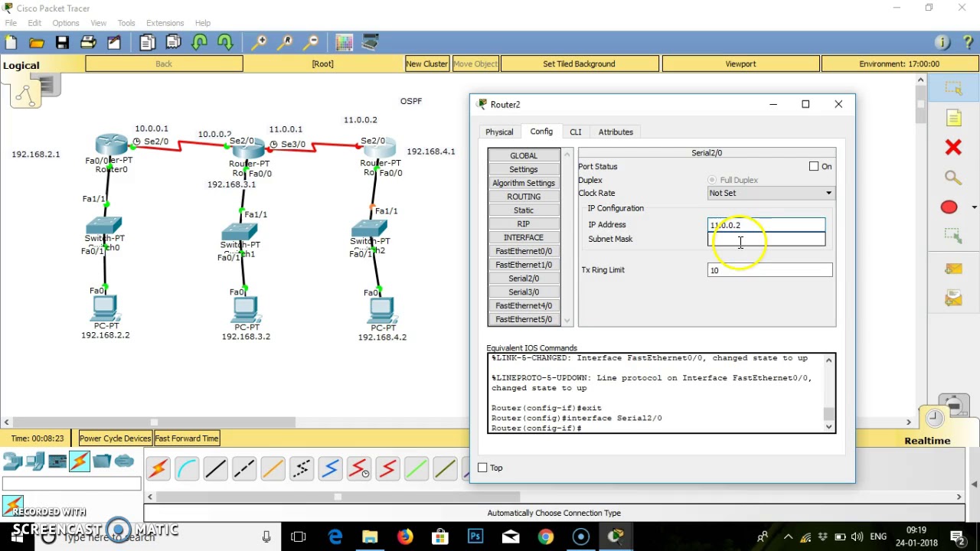This screenshot has height=551, width=980.
Task: Click into the Subnet Mask field
Action: (766, 240)
